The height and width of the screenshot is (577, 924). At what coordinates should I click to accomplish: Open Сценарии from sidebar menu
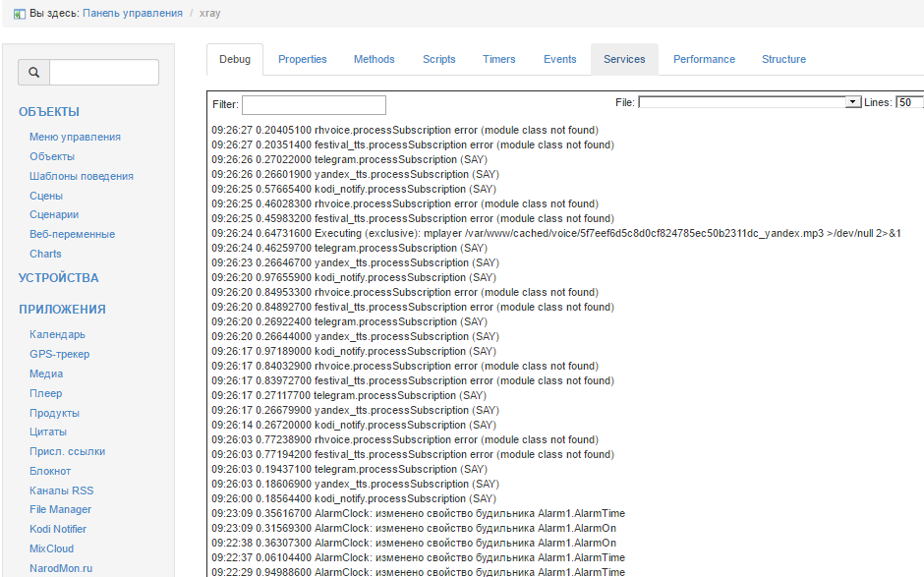(54, 214)
